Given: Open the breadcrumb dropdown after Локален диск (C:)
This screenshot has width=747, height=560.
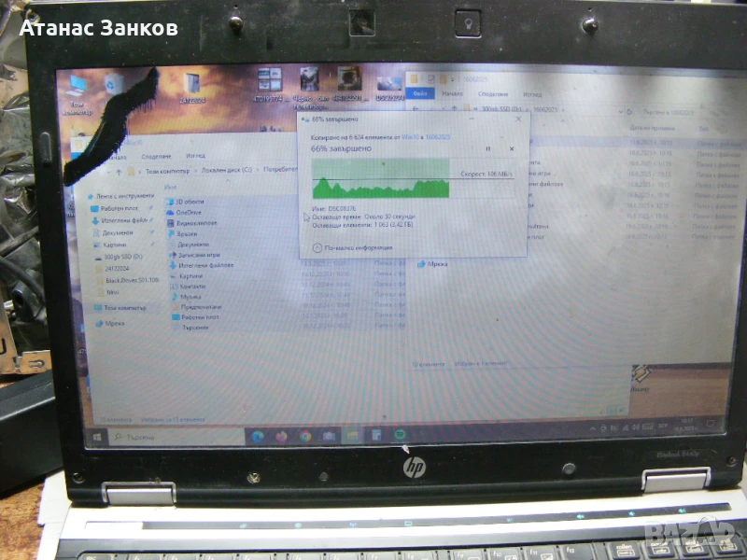Looking at the screenshot, I should tap(257, 170).
